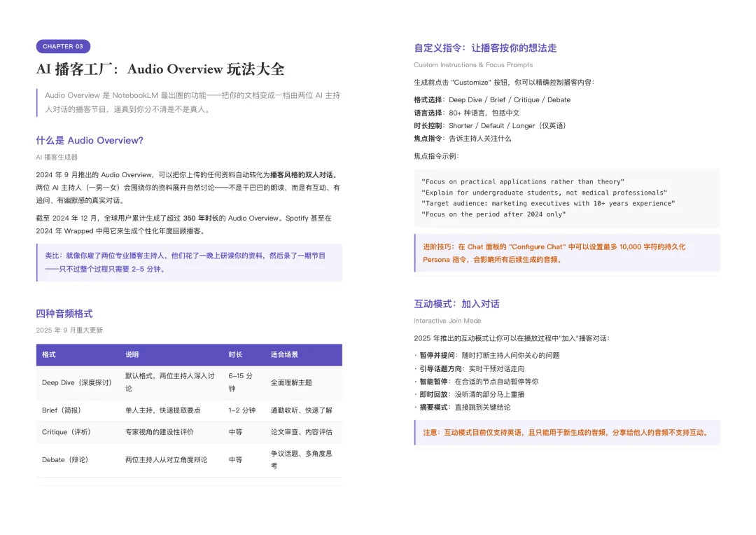Select the Deep Dive（深度探讨）table row
Screen dimensions: 756x535
[x=189, y=381]
